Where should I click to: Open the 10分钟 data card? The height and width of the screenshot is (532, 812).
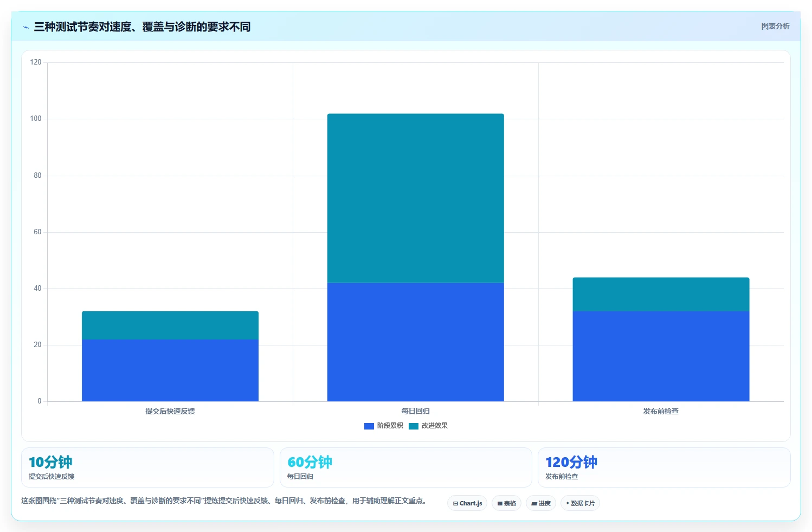click(x=147, y=467)
